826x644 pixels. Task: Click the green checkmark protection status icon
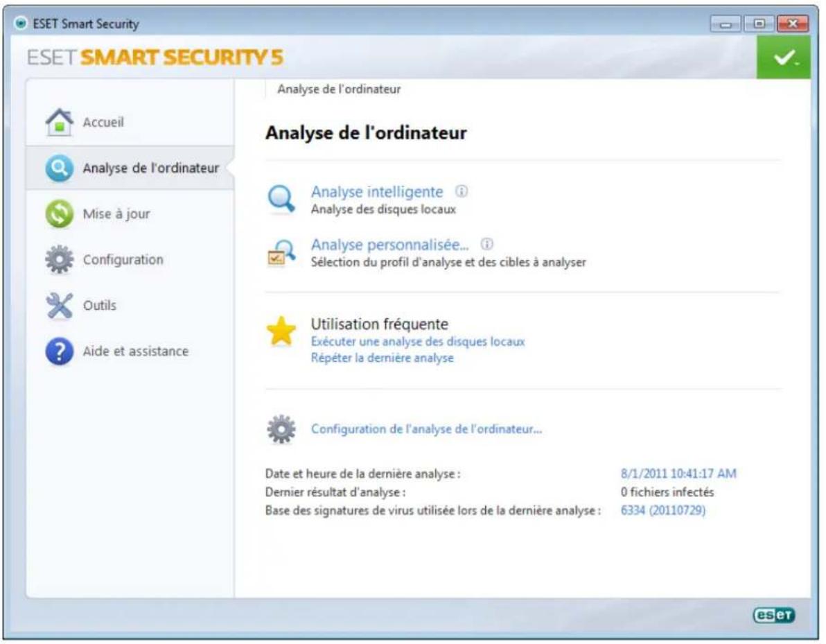click(783, 57)
